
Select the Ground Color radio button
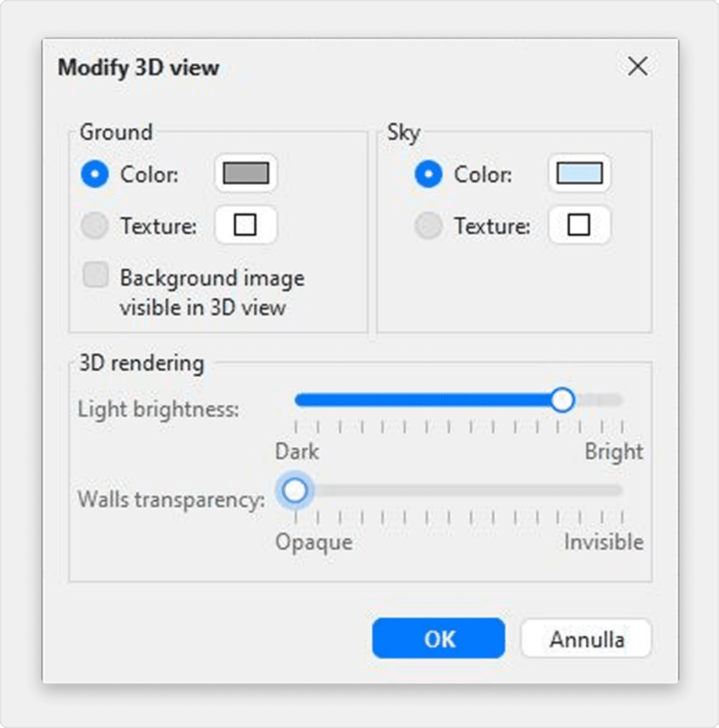click(x=94, y=174)
